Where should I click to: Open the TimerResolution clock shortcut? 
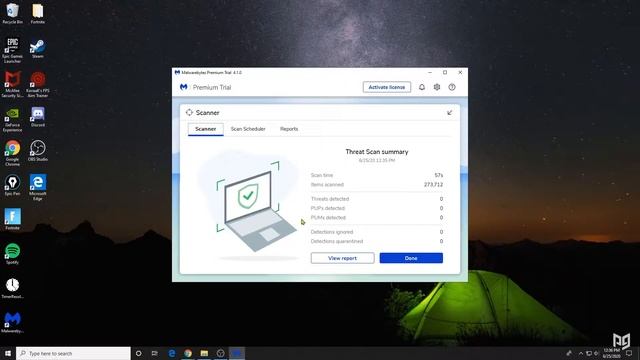click(12, 288)
